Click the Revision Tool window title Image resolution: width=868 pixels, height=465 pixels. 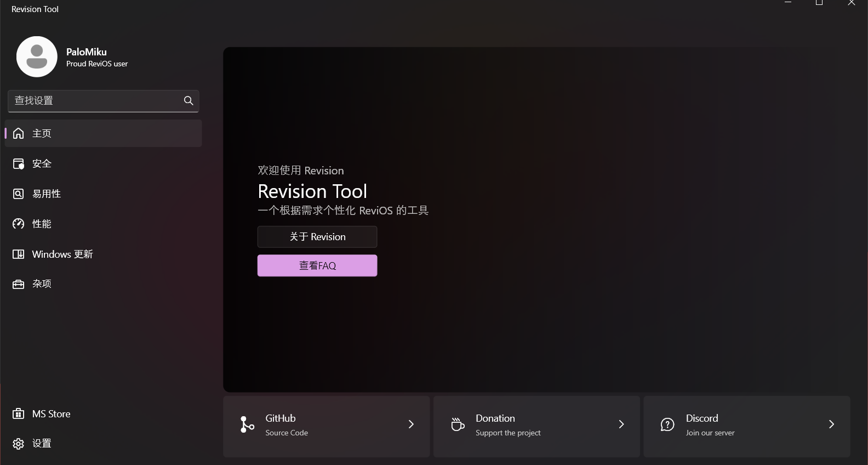point(35,9)
